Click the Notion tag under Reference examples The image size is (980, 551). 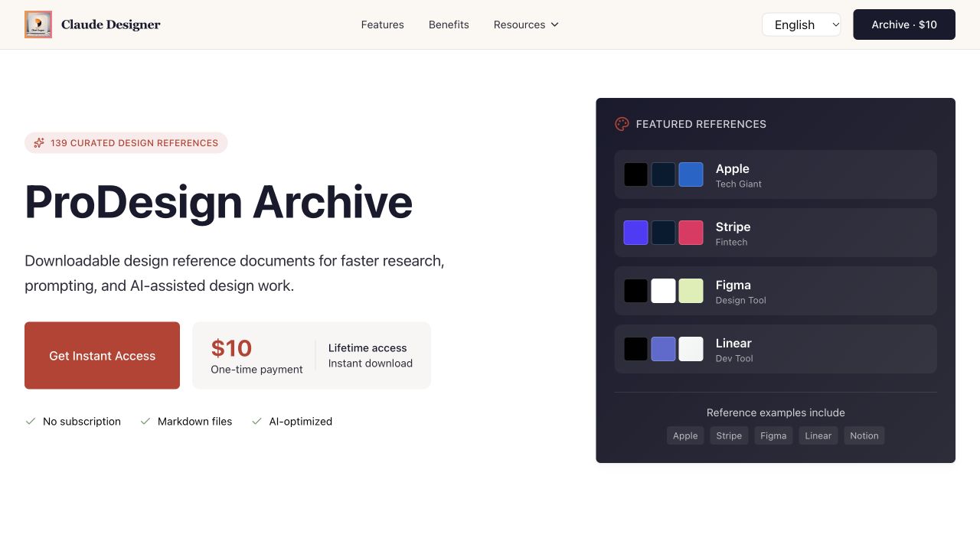pos(864,435)
